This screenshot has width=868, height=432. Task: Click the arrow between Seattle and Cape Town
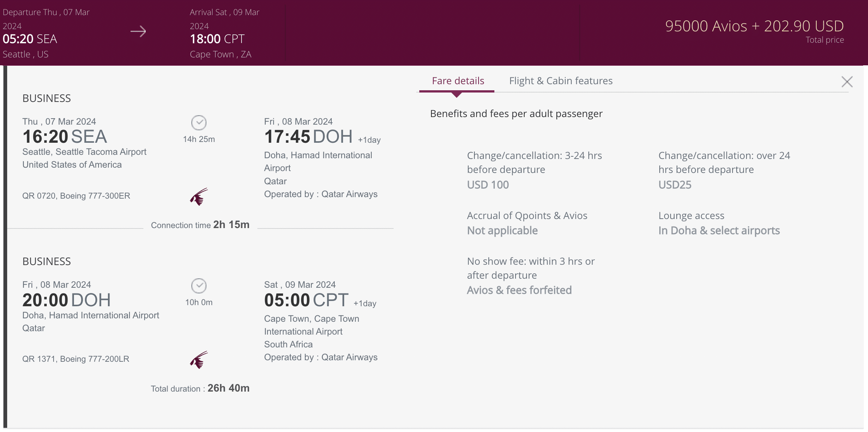click(138, 31)
